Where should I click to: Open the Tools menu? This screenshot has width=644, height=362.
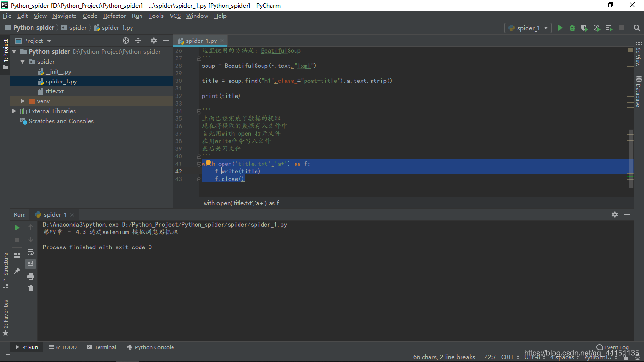point(156,16)
